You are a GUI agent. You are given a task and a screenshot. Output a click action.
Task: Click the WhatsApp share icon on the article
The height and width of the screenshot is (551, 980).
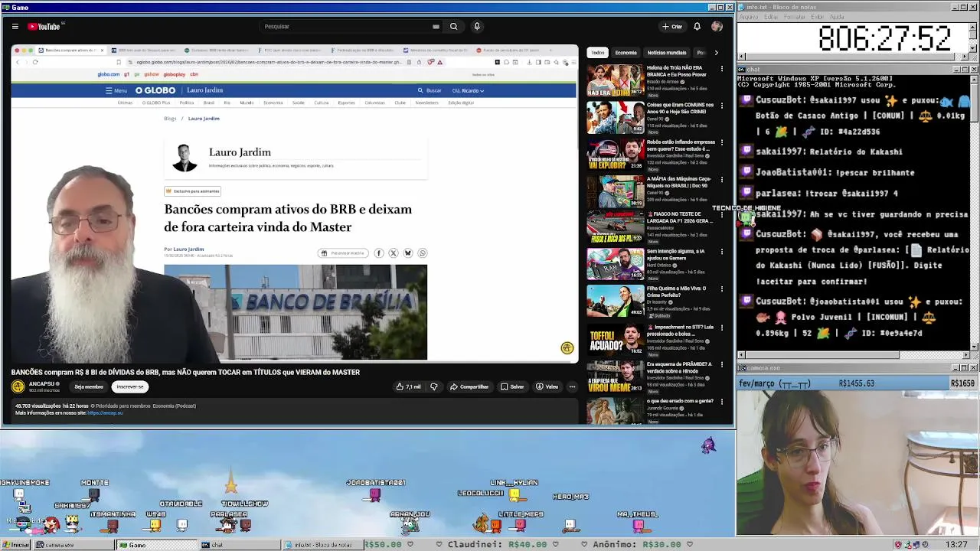pyautogui.click(x=422, y=253)
